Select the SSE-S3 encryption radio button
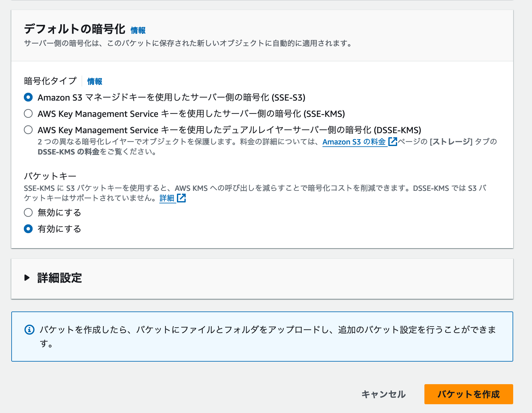This screenshot has width=532, height=413. click(x=28, y=97)
